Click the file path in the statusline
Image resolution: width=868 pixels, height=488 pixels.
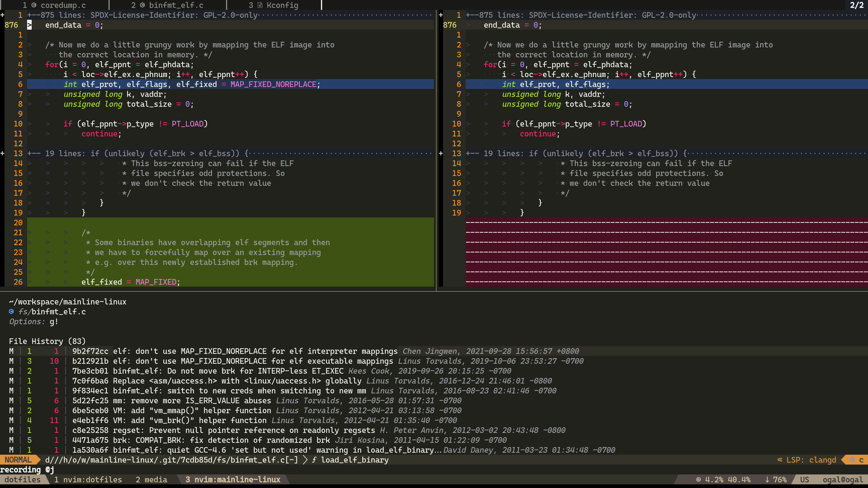[x=172, y=460]
